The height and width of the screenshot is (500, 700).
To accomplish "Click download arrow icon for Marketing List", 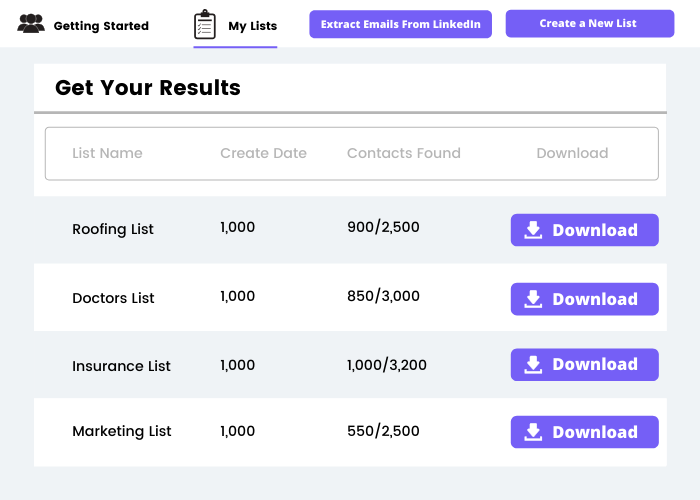I will 533,432.
